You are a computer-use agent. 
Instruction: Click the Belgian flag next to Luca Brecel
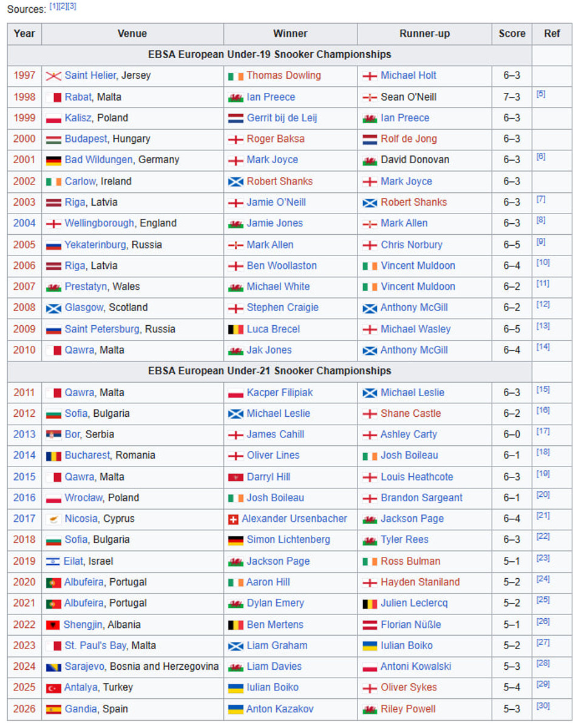point(236,329)
